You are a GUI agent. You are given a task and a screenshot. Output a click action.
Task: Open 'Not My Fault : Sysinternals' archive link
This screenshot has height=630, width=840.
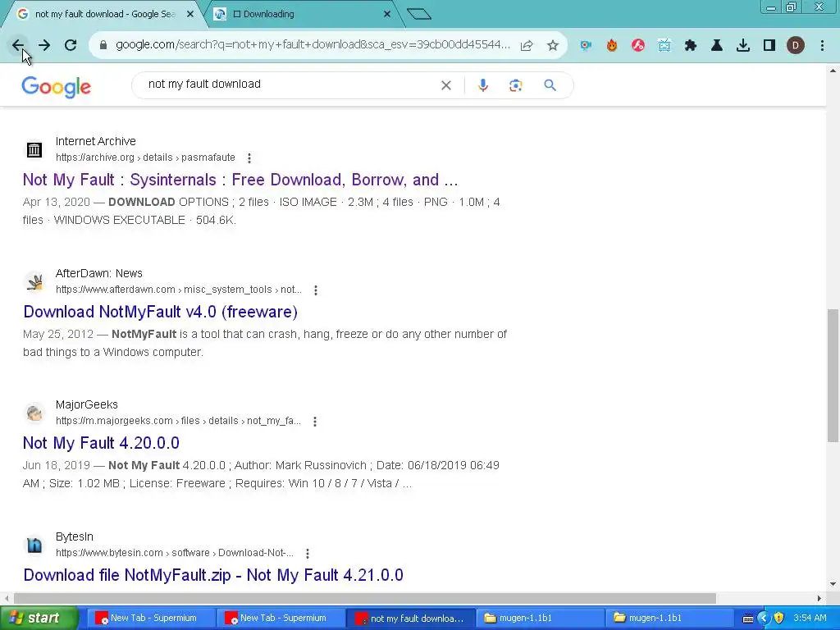coord(240,180)
